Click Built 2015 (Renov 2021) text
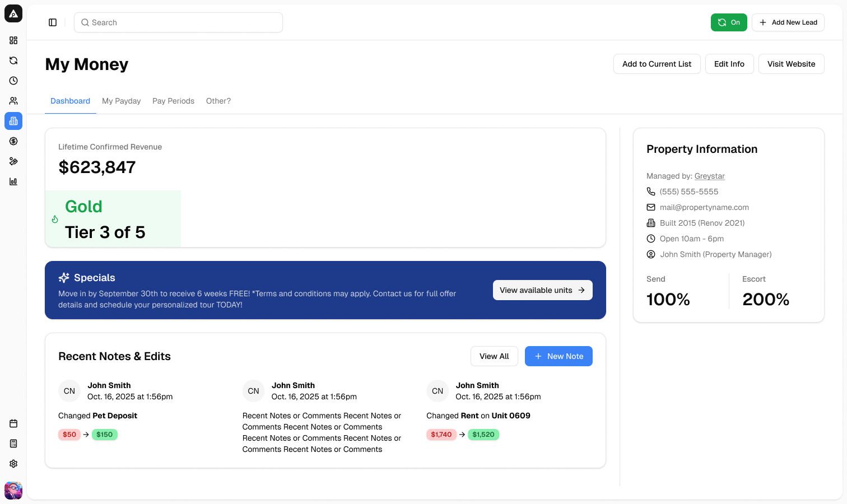The image size is (847, 504). (702, 223)
